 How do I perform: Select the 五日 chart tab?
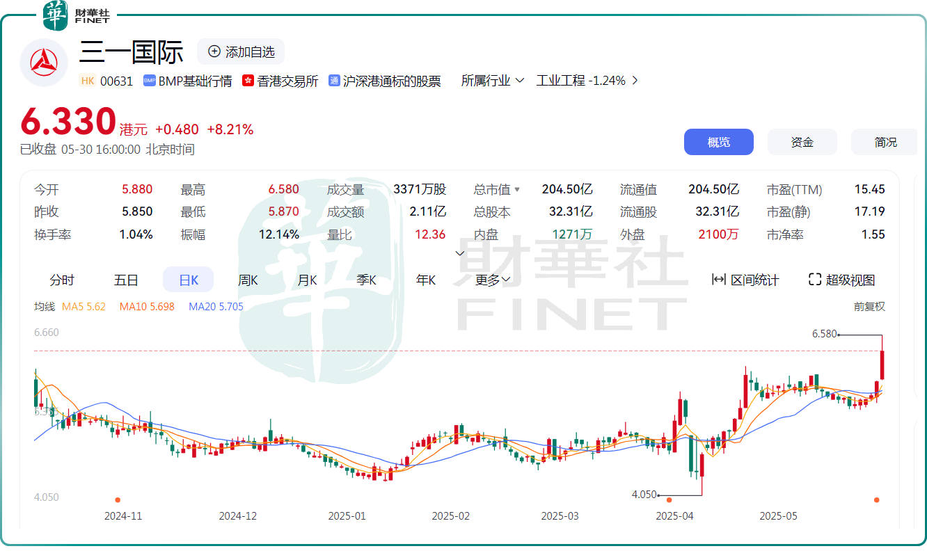click(x=126, y=280)
